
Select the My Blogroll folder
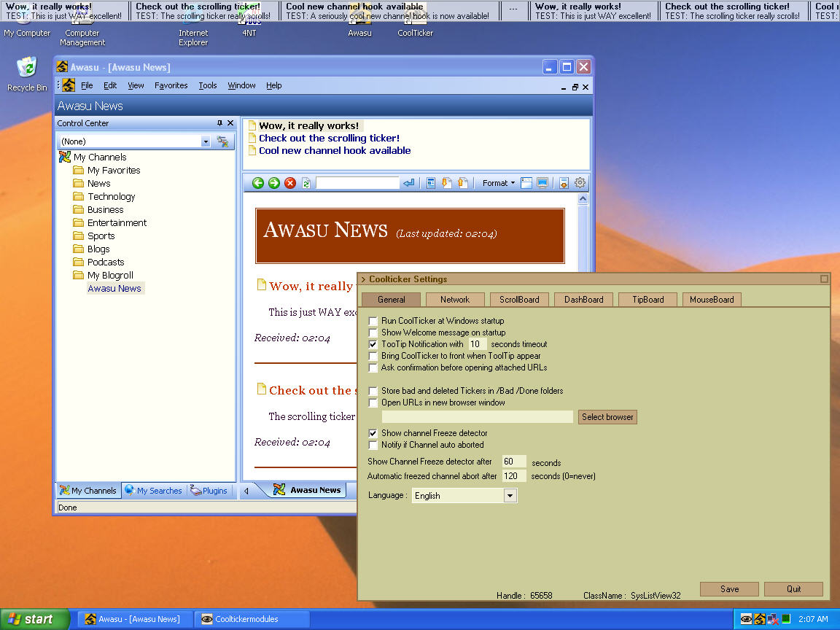[110, 276]
